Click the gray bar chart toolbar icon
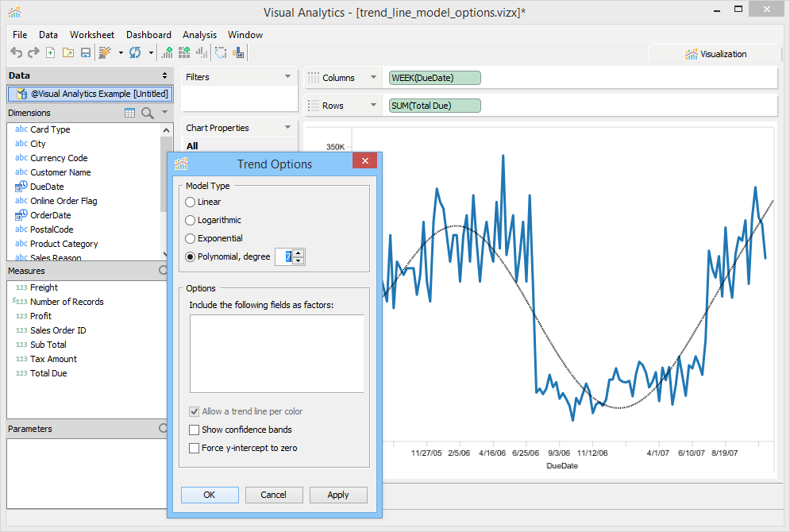790x532 pixels. [202, 52]
